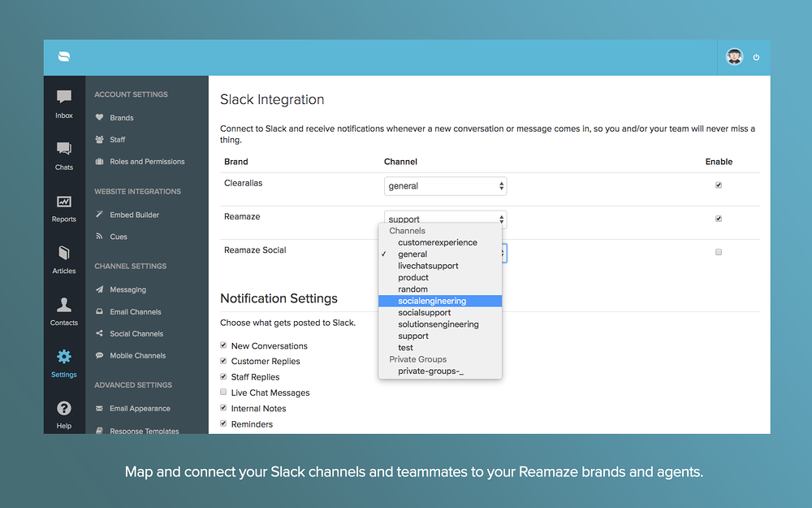Screen dimensions: 812x508
Task: Select private-groups-_ option
Action: point(440,371)
